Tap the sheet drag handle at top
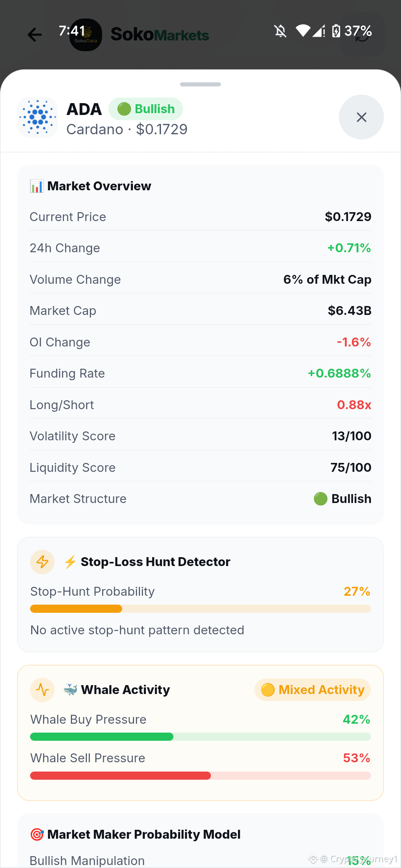The width and height of the screenshot is (401, 868). click(200, 85)
